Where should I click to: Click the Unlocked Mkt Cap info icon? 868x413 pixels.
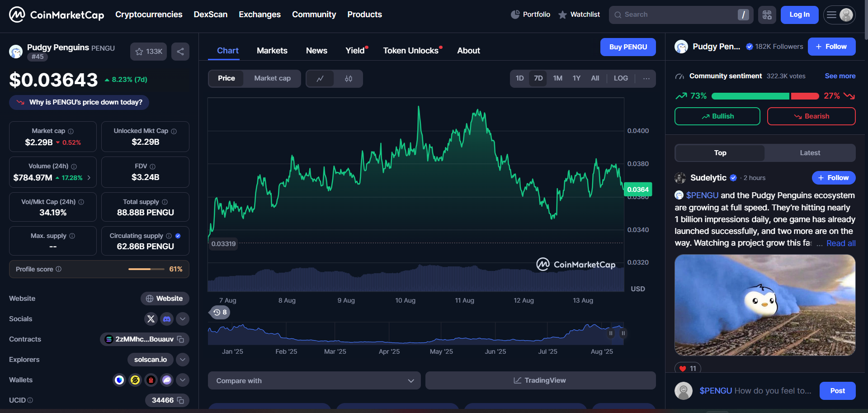(174, 131)
